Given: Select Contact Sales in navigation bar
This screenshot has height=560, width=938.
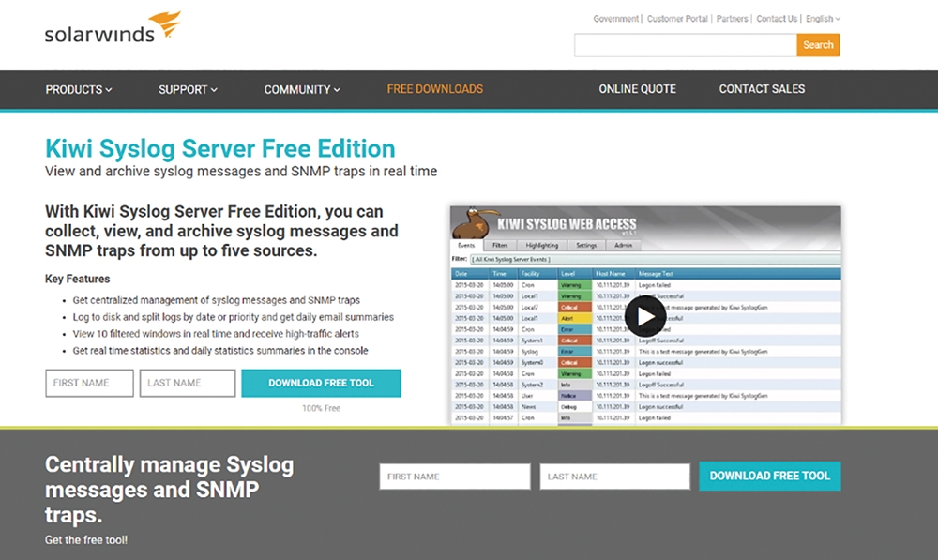Looking at the screenshot, I should point(762,89).
